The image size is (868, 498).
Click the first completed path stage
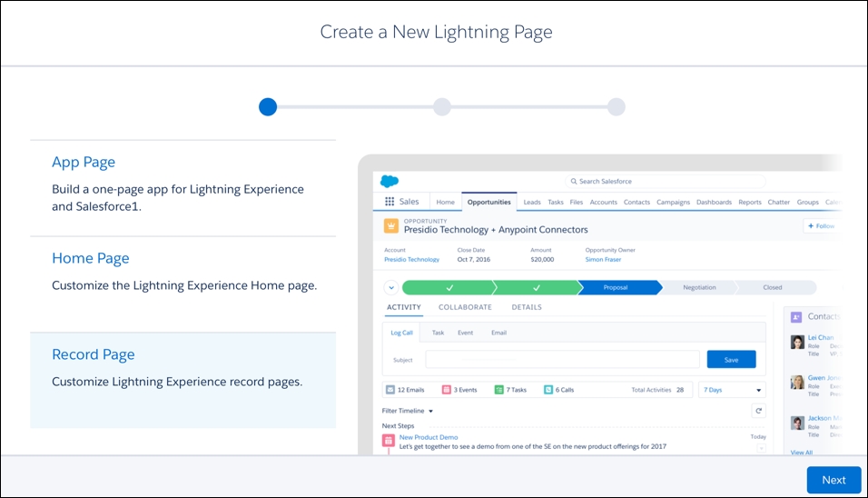[x=449, y=287]
